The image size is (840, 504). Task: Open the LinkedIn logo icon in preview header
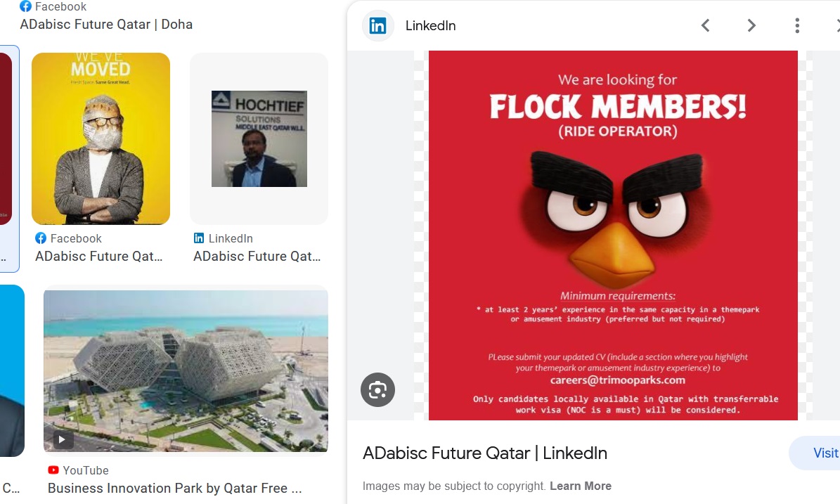tap(377, 25)
